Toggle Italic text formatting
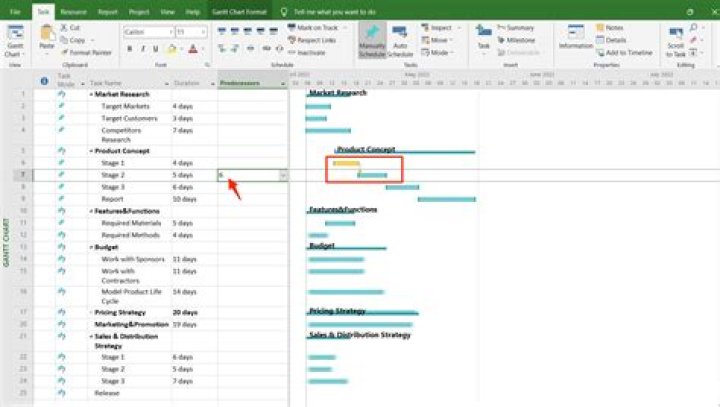720x407 pixels. click(x=143, y=48)
